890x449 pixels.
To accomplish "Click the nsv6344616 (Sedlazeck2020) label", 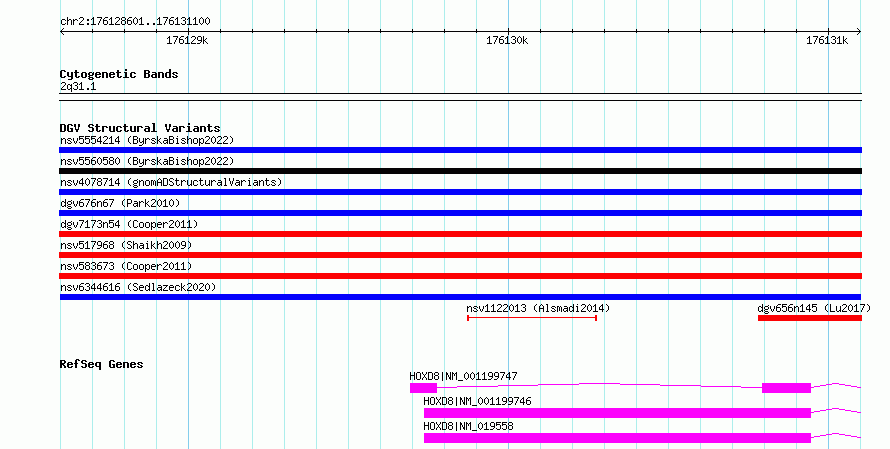I will tap(138, 287).
